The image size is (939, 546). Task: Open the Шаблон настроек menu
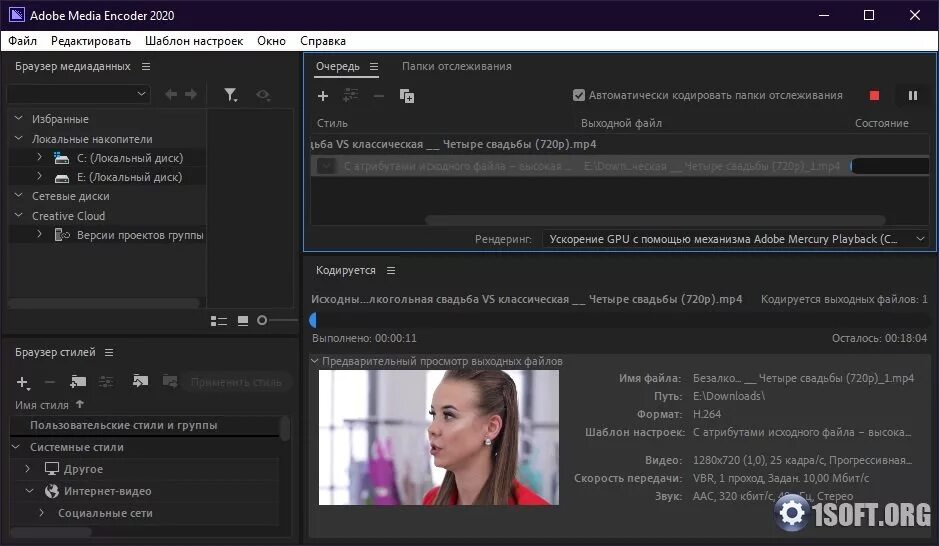click(194, 41)
